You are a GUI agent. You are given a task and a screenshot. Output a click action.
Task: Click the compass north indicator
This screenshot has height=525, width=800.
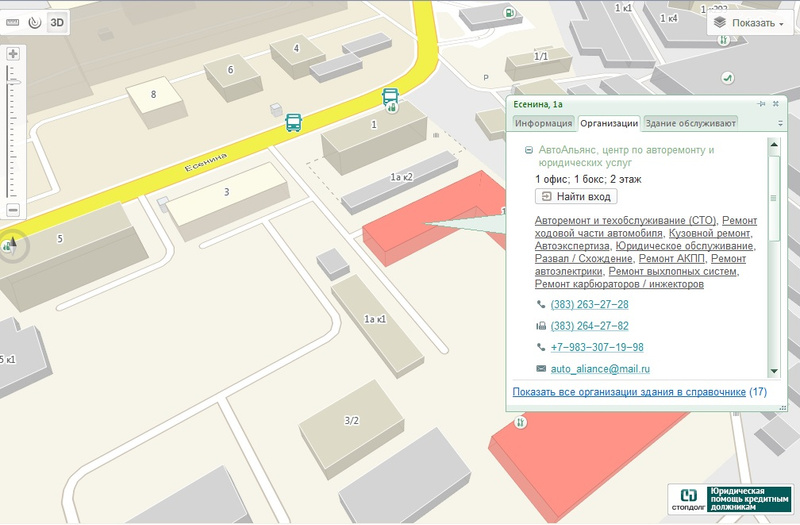point(11,245)
